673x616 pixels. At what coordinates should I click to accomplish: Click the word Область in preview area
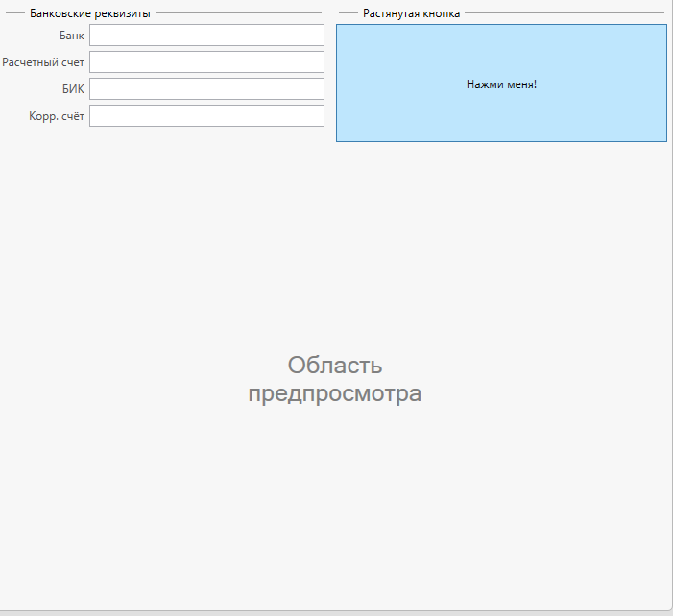click(x=335, y=366)
